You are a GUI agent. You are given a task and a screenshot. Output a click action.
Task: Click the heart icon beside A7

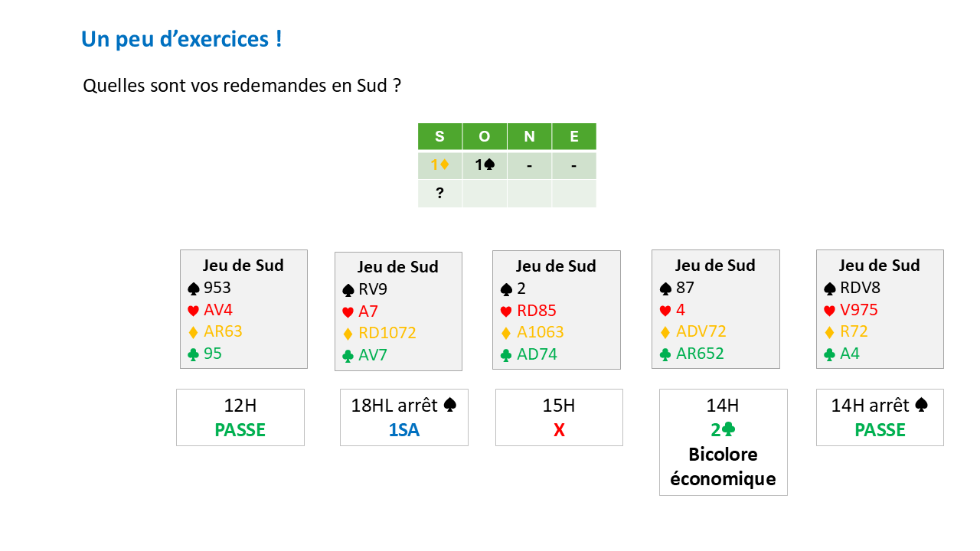[348, 312]
